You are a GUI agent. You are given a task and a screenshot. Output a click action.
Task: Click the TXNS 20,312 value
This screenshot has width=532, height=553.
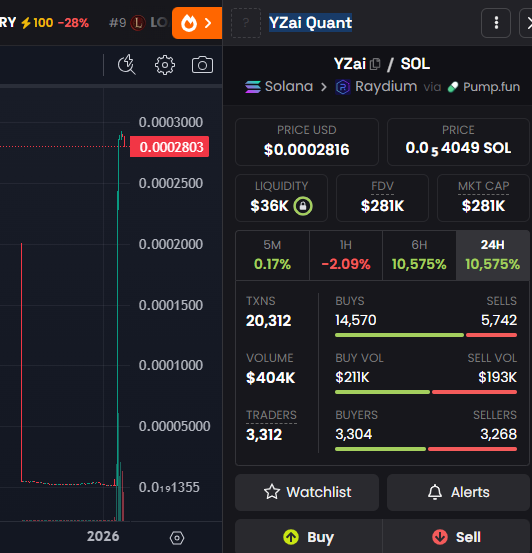click(268, 321)
